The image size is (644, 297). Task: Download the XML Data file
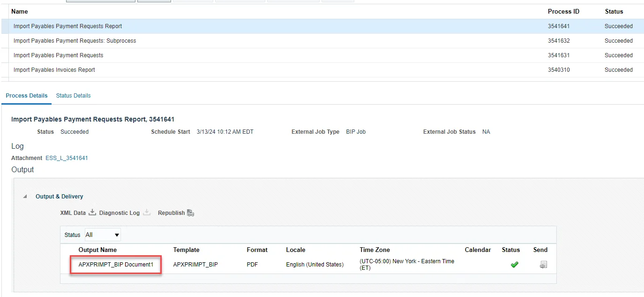pos(92,213)
